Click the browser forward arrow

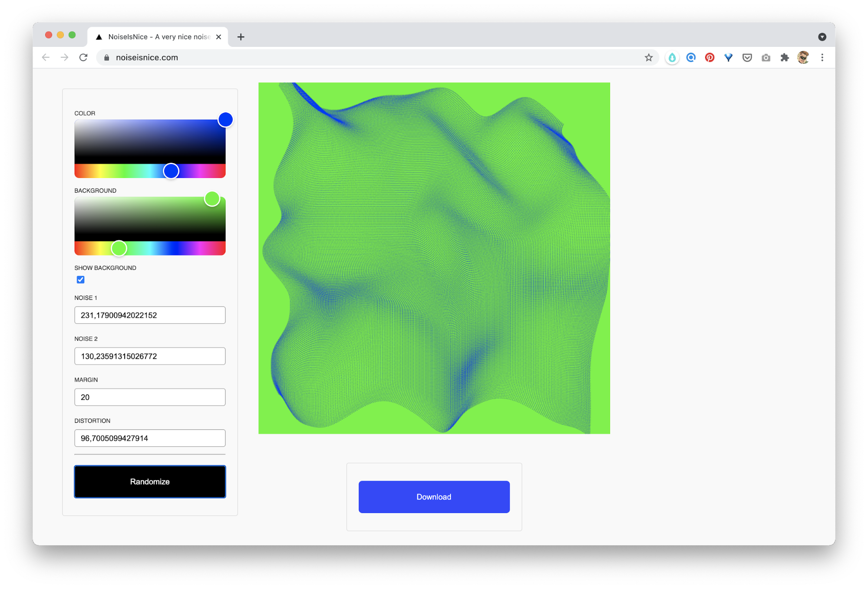(x=64, y=57)
